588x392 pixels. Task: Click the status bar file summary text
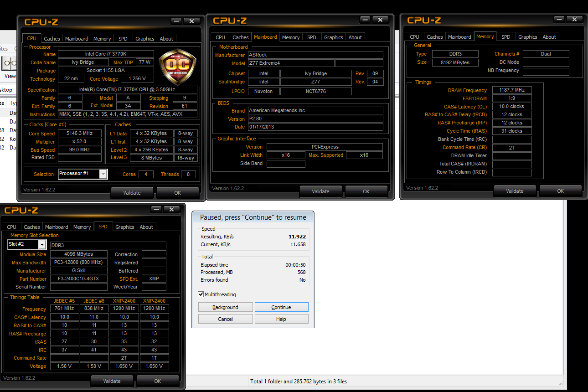pyautogui.click(x=298, y=381)
